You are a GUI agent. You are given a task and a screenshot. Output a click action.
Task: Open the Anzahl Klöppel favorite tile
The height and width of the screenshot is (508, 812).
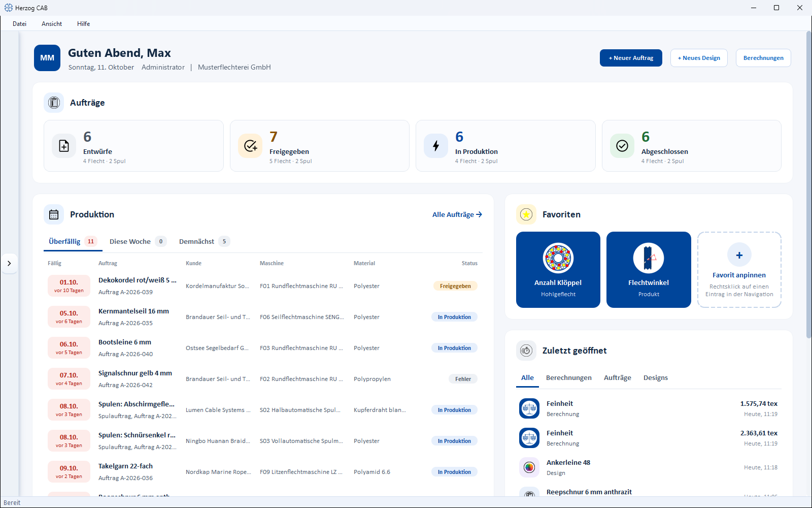[558, 270]
